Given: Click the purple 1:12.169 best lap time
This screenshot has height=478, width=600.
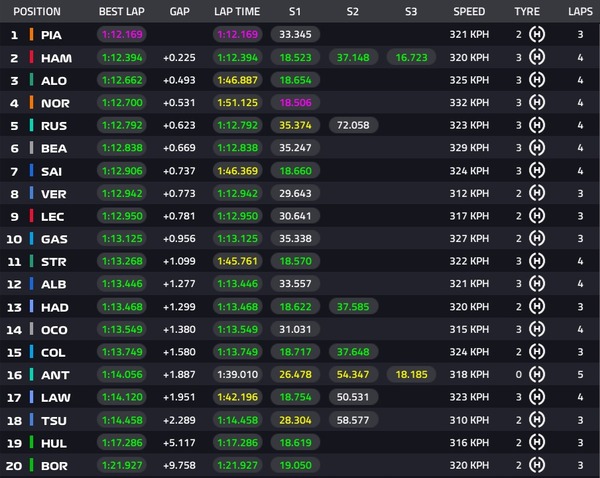Looking at the screenshot, I should pyautogui.click(x=123, y=36).
